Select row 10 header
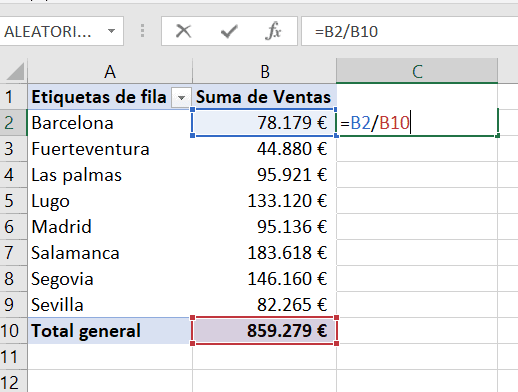Image resolution: width=518 pixels, height=392 pixels. [13, 331]
